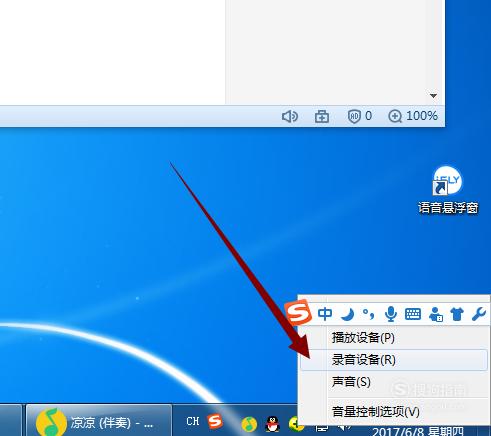Select 播放设备(P) menu entry
Viewport: 491px width, 436px height.
(x=394, y=338)
